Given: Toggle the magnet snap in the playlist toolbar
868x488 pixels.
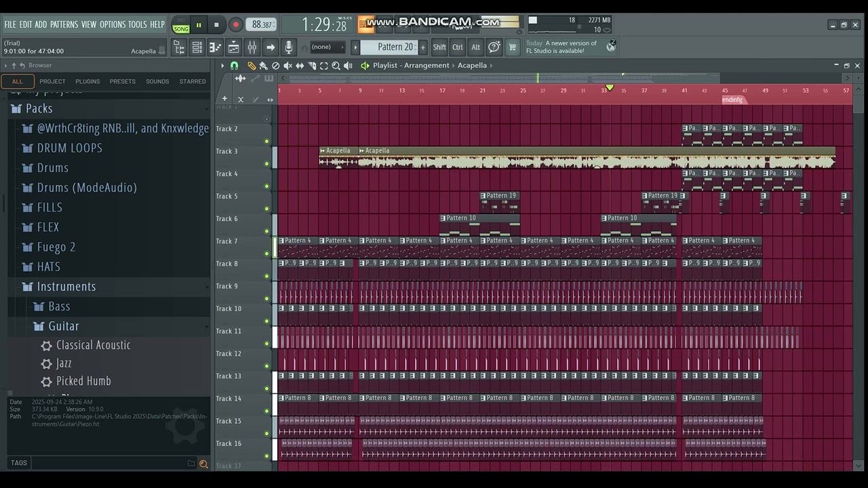Looking at the screenshot, I should 234,66.
